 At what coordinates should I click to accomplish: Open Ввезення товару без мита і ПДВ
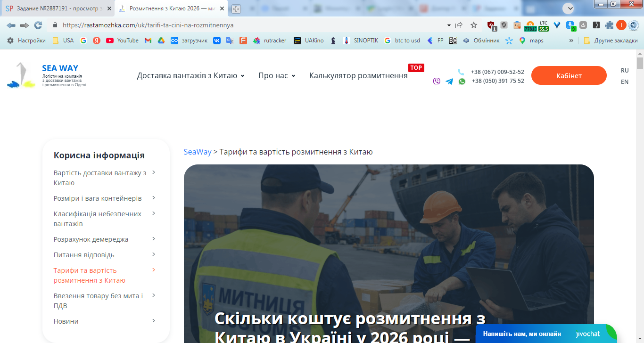(x=98, y=301)
